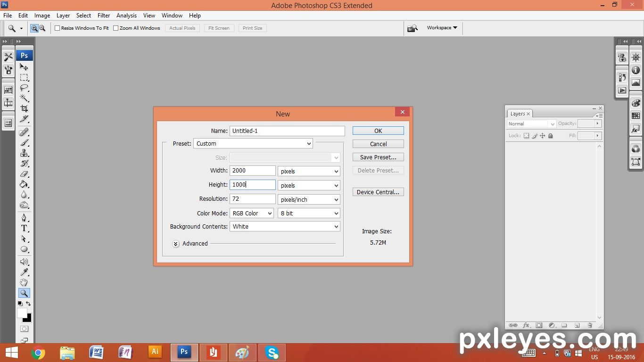Select the Pen tool
The image size is (644, 362).
(x=24, y=218)
